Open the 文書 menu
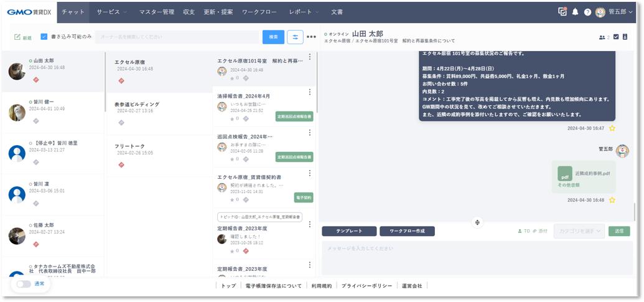 (337, 12)
